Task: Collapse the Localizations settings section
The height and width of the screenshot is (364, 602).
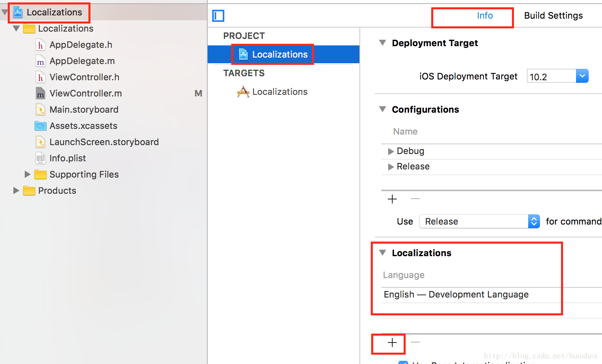Action: [x=382, y=253]
